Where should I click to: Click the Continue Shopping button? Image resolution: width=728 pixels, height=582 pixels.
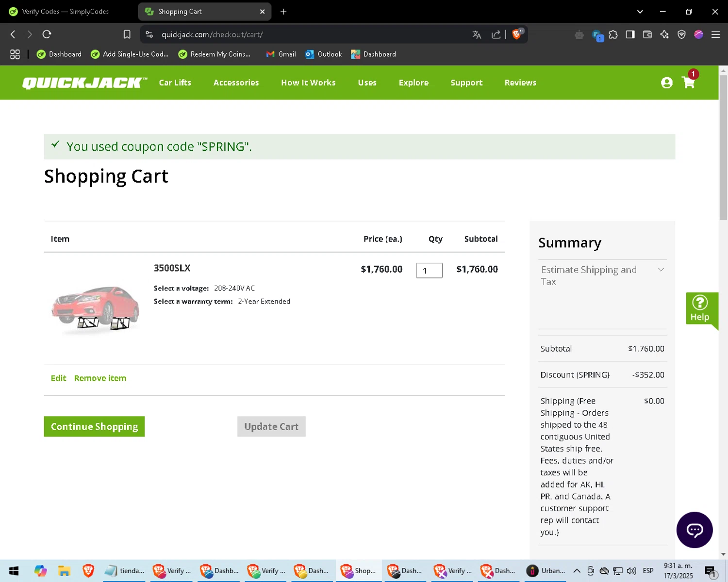(x=94, y=426)
